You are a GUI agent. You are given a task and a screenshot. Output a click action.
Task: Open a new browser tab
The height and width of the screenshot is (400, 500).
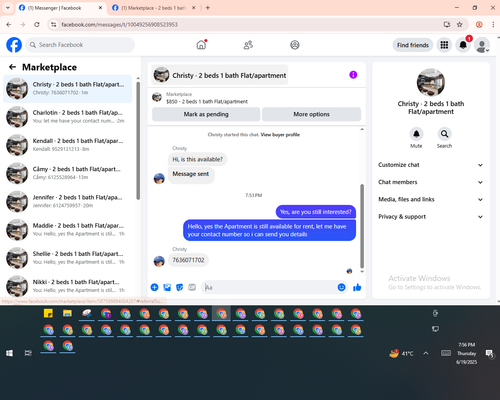[x=208, y=8]
